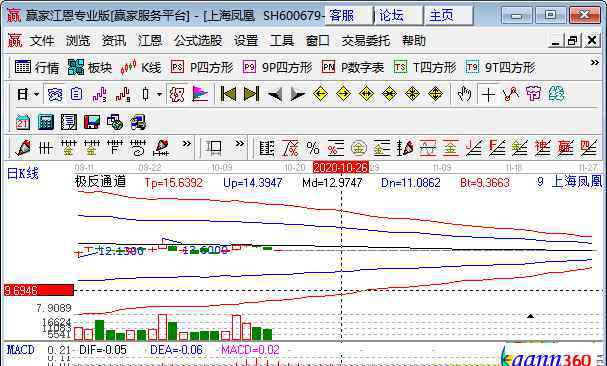The width and height of the screenshot is (607, 366).
Task: Activate the crosshair cursor tool
Action: click(488, 94)
